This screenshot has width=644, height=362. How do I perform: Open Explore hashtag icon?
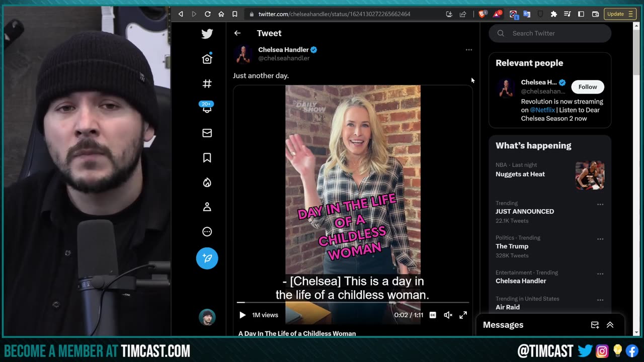coord(207,83)
